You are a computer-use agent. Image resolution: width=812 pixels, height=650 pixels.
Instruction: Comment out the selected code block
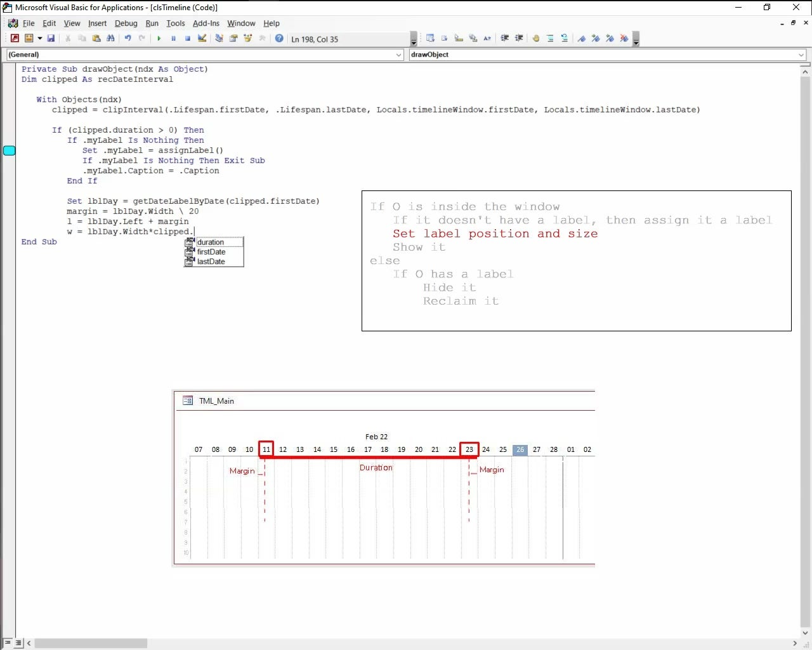pyautogui.click(x=551, y=38)
